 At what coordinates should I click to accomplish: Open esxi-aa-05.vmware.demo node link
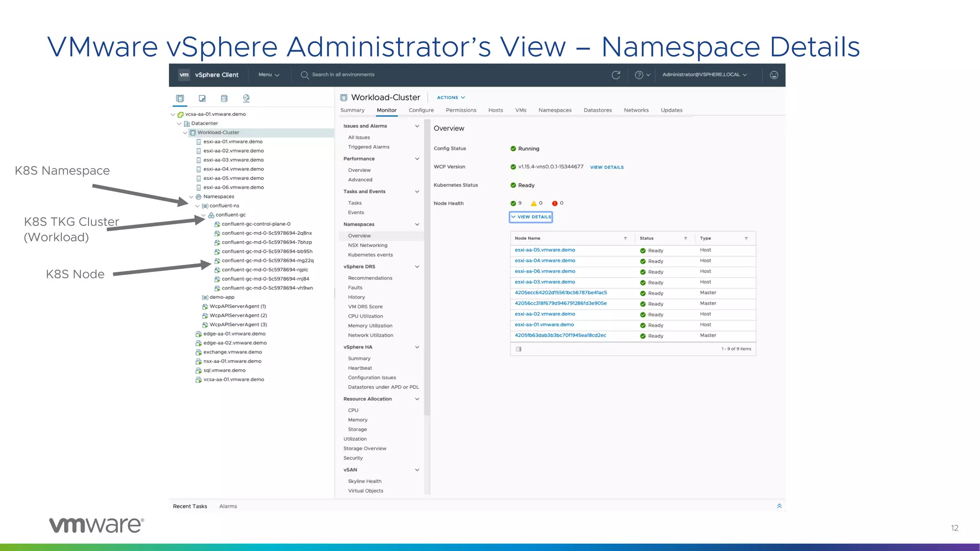(x=545, y=250)
